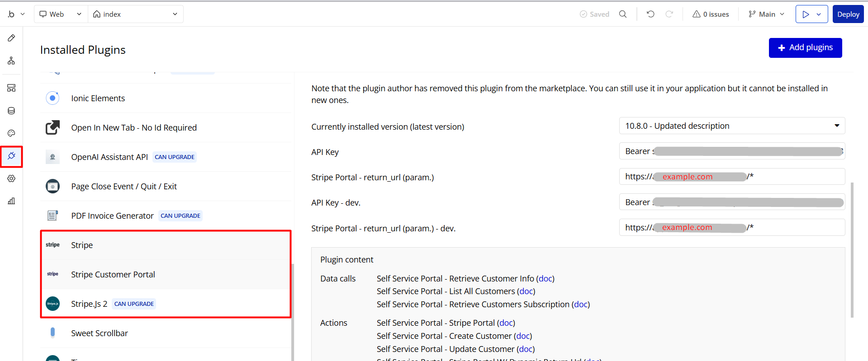Click the 0 issues indicator
The image size is (868, 361).
(711, 14)
